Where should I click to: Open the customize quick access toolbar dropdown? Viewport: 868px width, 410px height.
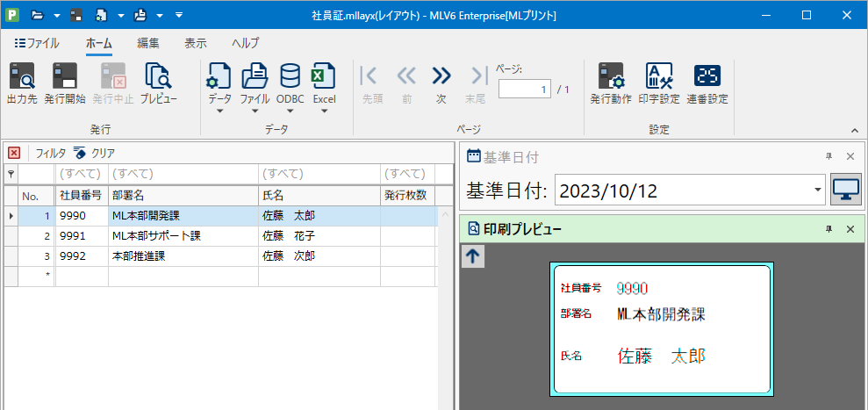click(179, 15)
